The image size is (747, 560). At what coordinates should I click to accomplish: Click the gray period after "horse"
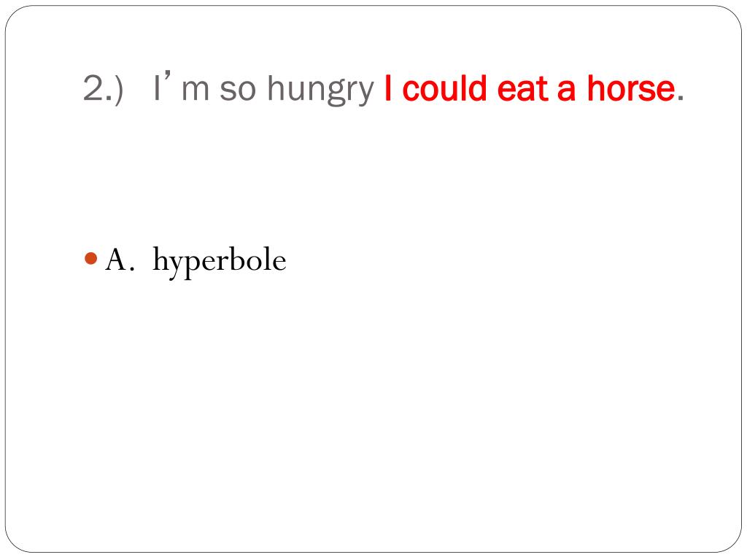[681, 98]
